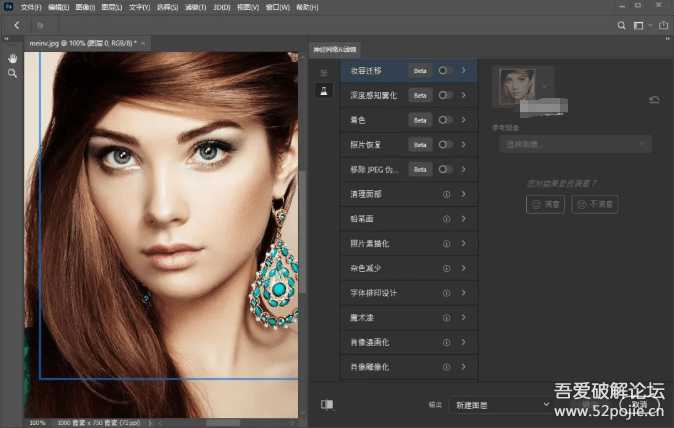Open the 帮助(H) menu

click(x=307, y=7)
